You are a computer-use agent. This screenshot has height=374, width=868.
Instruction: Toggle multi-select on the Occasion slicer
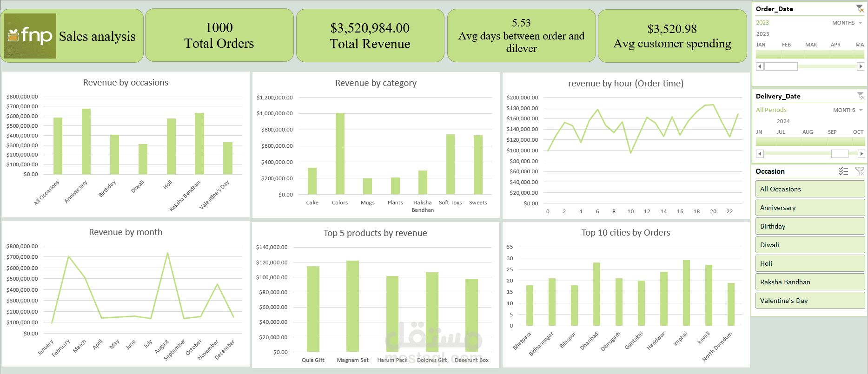(843, 171)
